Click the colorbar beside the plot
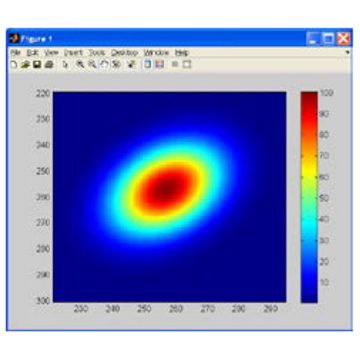 click(x=309, y=197)
